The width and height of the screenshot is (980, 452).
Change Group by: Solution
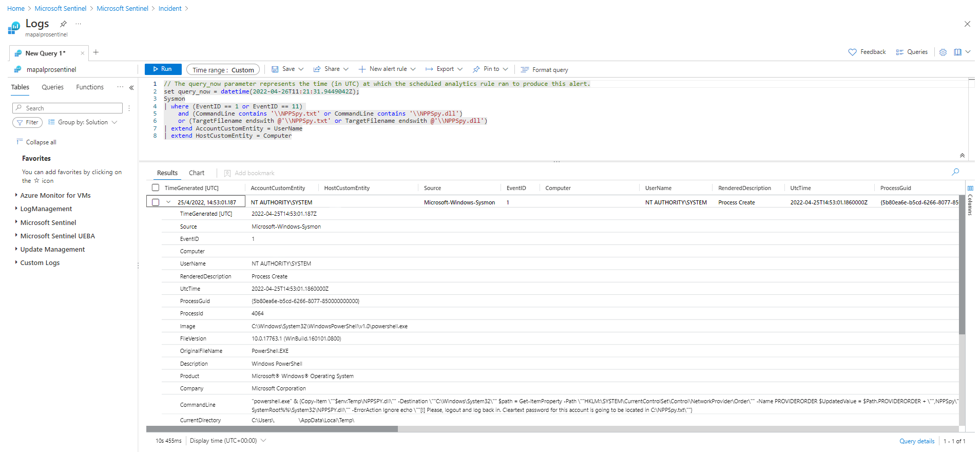[x=83, y=122]
